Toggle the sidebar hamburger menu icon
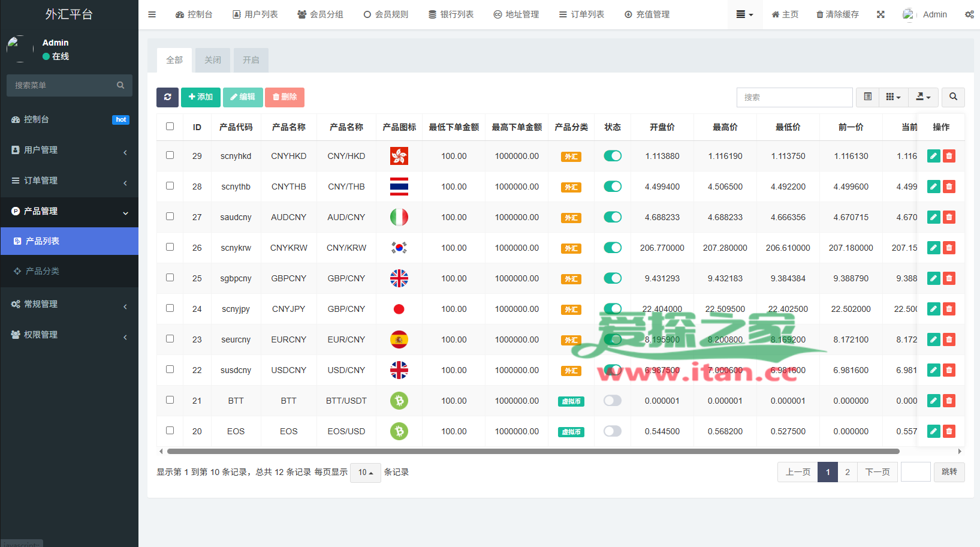The height and width of the screenshot is (547, 980). pos(152,14)
